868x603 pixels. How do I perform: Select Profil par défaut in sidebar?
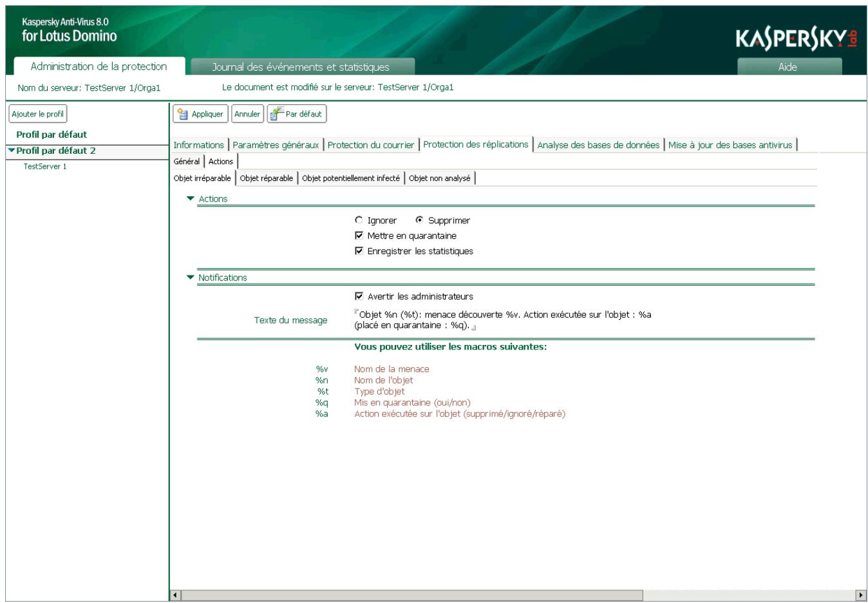[52, 135]
